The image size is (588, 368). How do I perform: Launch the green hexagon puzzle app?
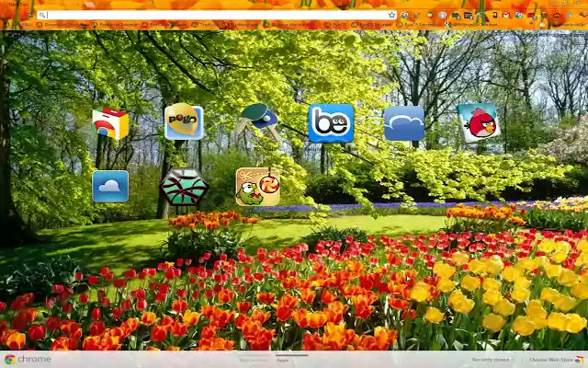coord(184,187)
